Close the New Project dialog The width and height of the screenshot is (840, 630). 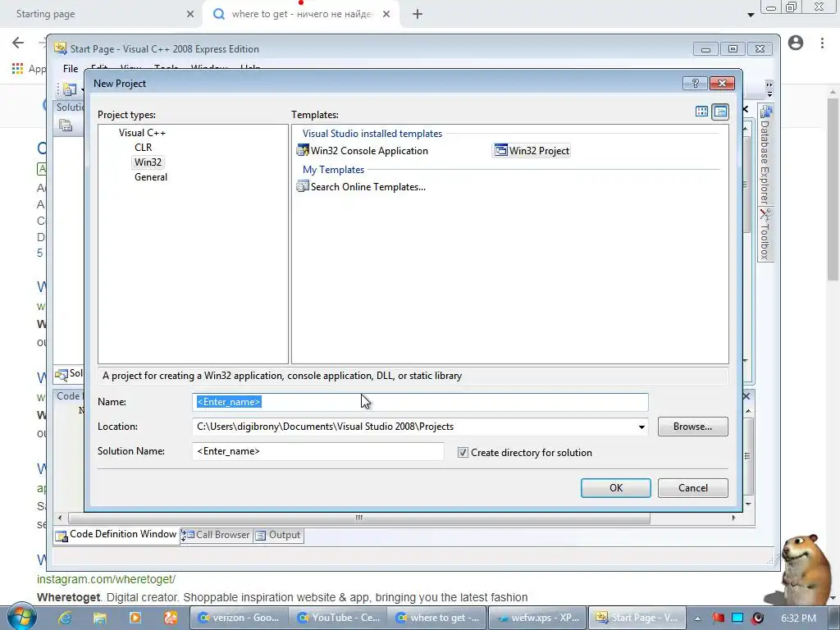[x=722, y=83]
